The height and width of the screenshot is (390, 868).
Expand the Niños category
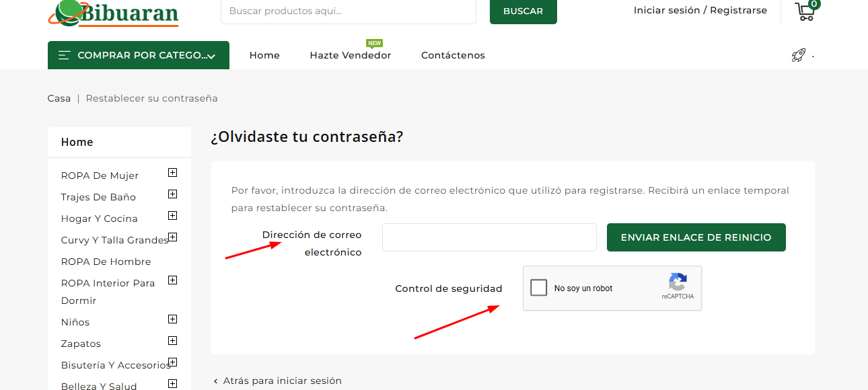coord(172,319)
